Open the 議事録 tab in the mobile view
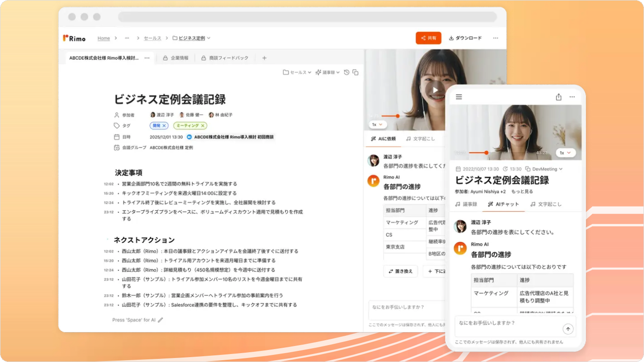 coord(466,204)
